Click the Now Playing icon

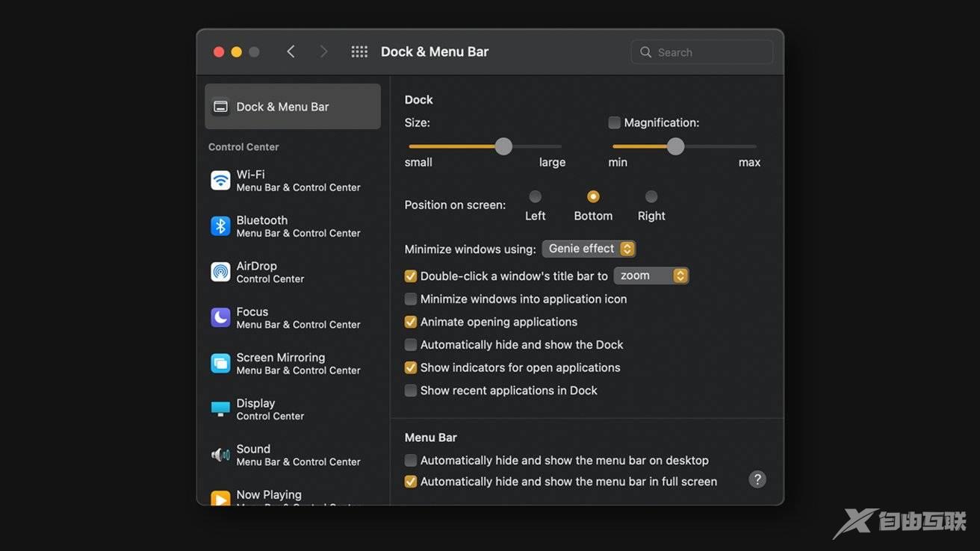pos(220,498)
